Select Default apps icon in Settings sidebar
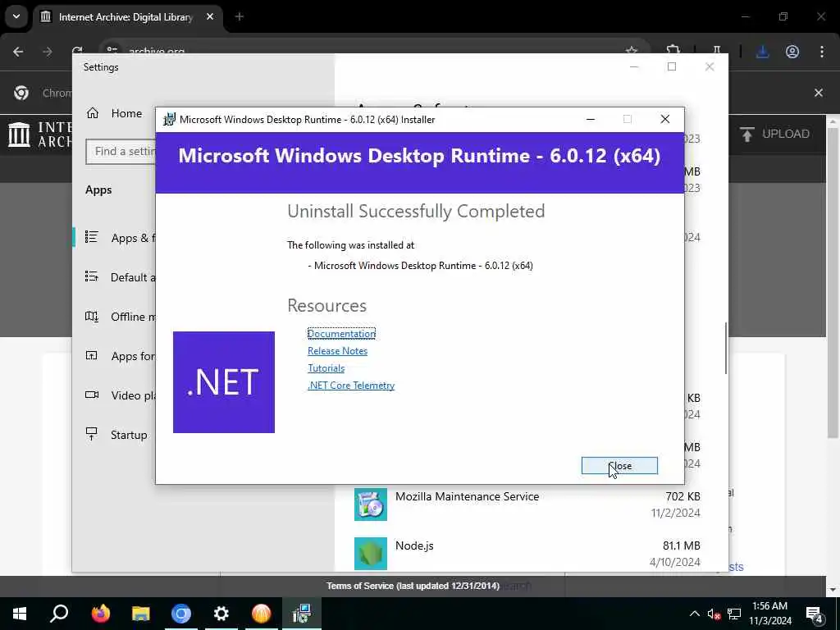 point(92,276)
